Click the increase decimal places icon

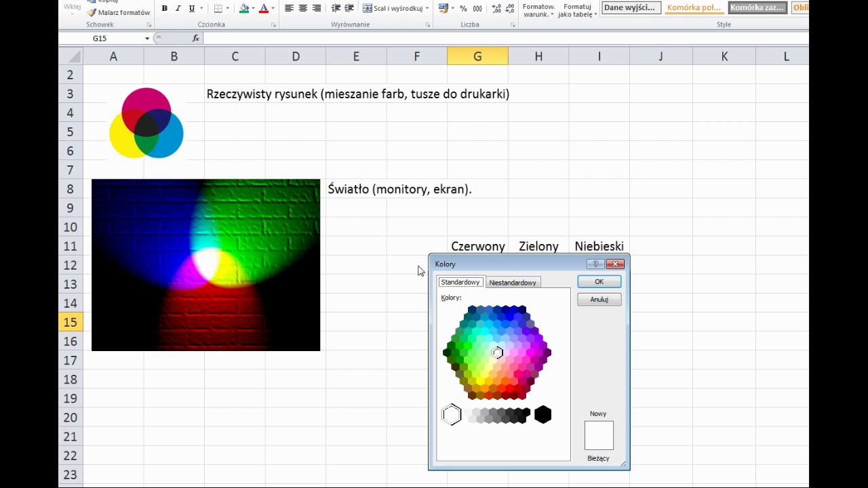[x=496, y=8]
